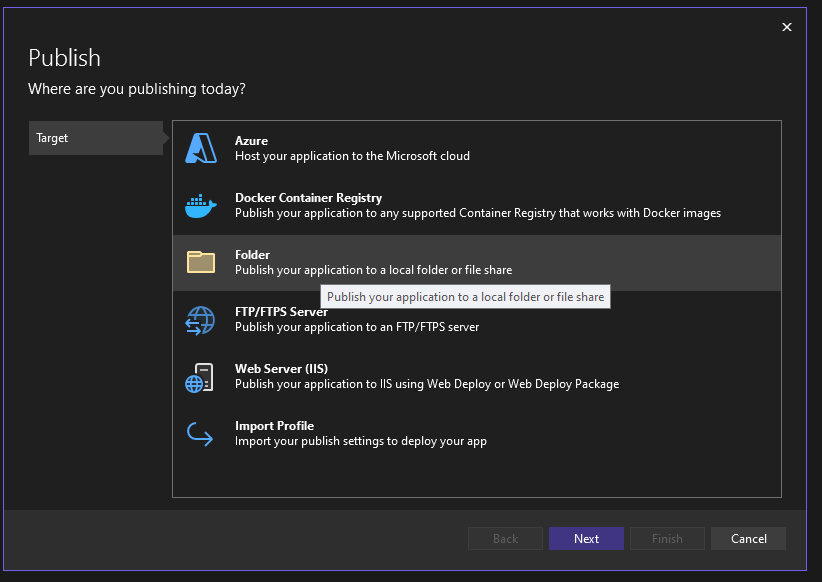This screenshot has height=582, width=822.
Task: Select FTP/FTPS Server title
Action: pos(282,311)
